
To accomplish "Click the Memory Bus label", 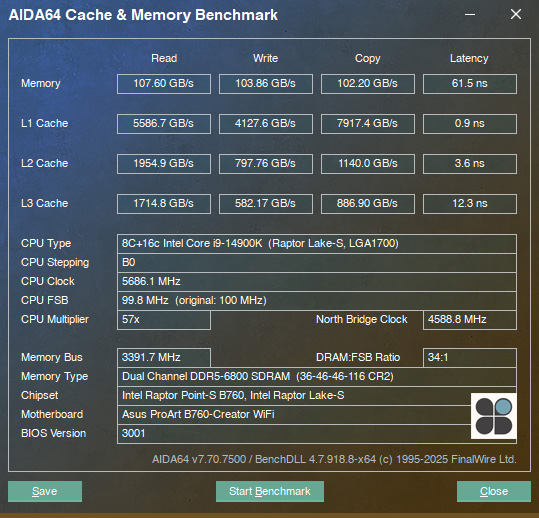I will click(52, 357).
